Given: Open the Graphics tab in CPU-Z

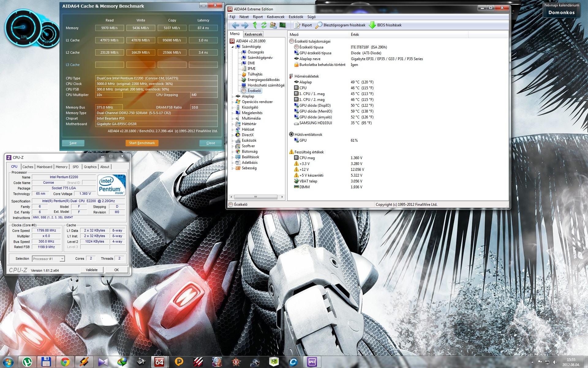Looking at the screenshot, I should coord(90,167).
